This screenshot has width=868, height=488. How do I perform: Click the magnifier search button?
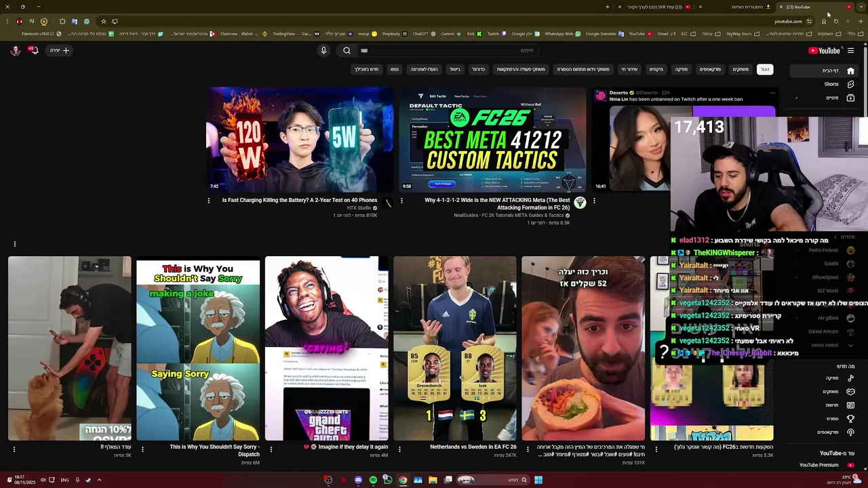point(347,50)
